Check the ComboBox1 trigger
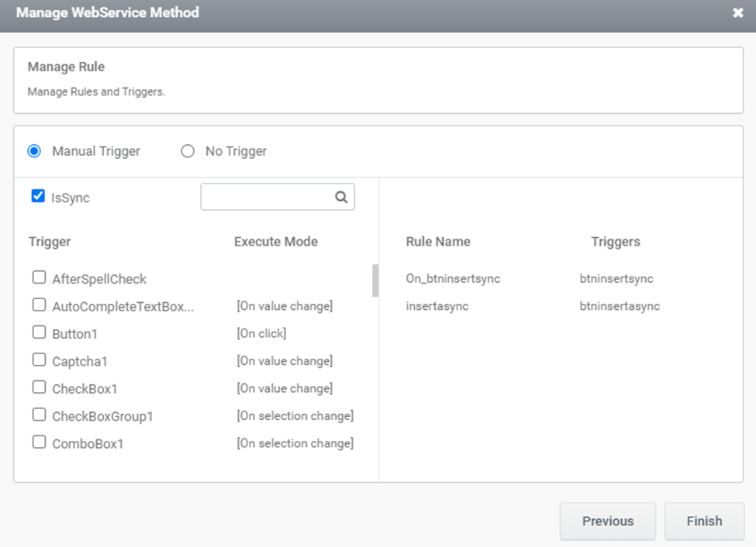756x547 pixels. point(39,442)
